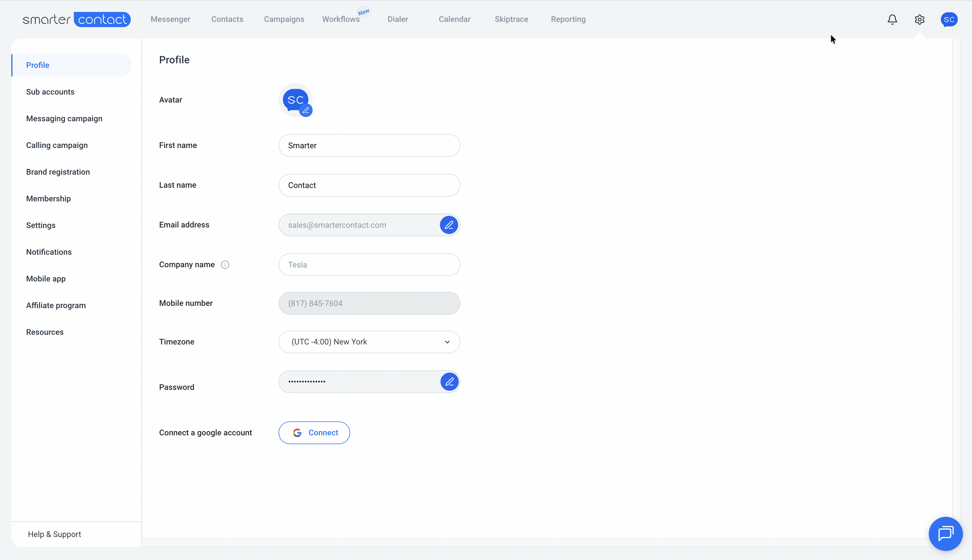This screenshot has height=560, width=972.
Task: Click the Smarter Contact logo
Action: pos(77,19)
